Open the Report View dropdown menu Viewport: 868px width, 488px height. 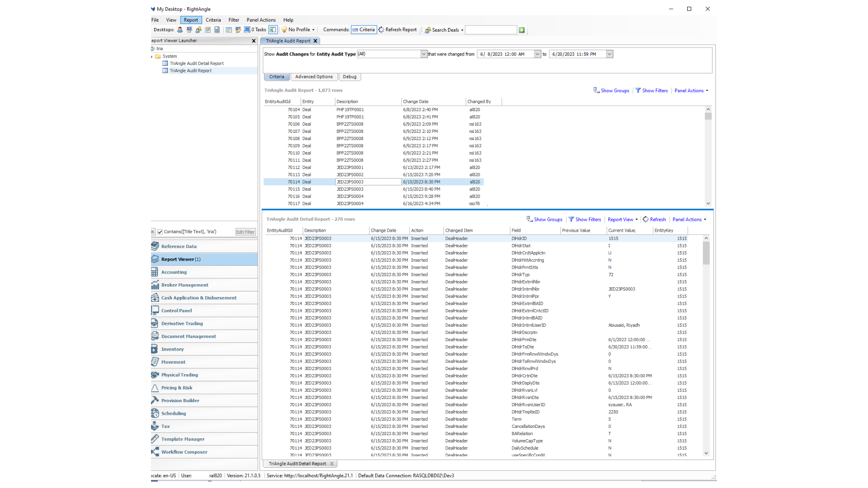(623, 220)
